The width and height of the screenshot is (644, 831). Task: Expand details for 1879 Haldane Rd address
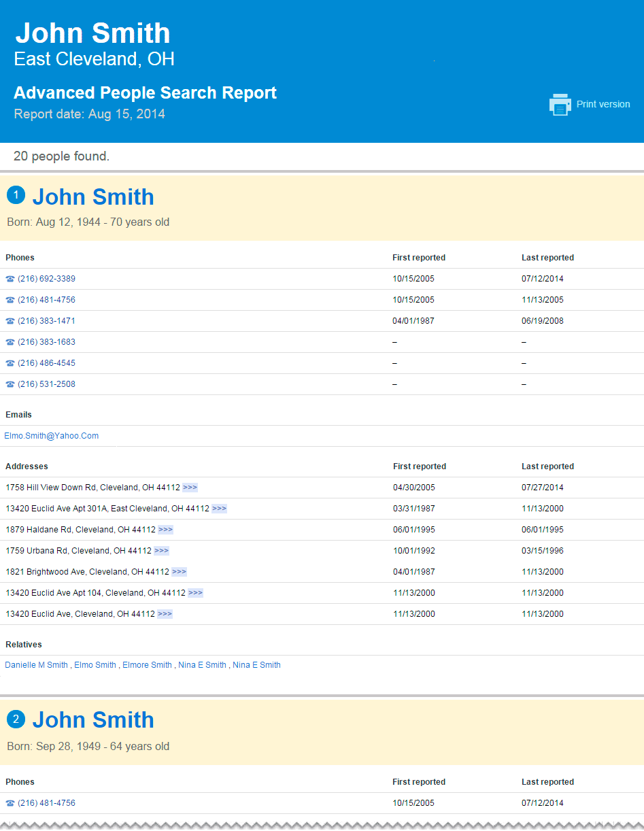(165, 530)
